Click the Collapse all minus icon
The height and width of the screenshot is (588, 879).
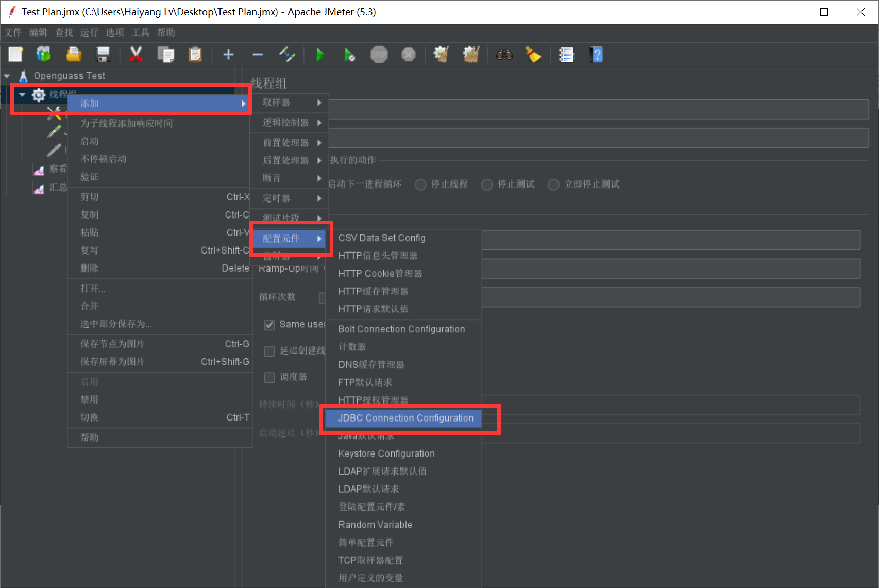pyautogui.click(x=258, y=54)
